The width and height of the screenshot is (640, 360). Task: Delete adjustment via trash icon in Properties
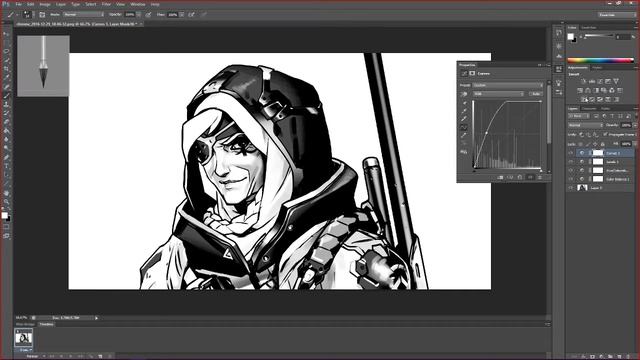[x=540, y=178]
